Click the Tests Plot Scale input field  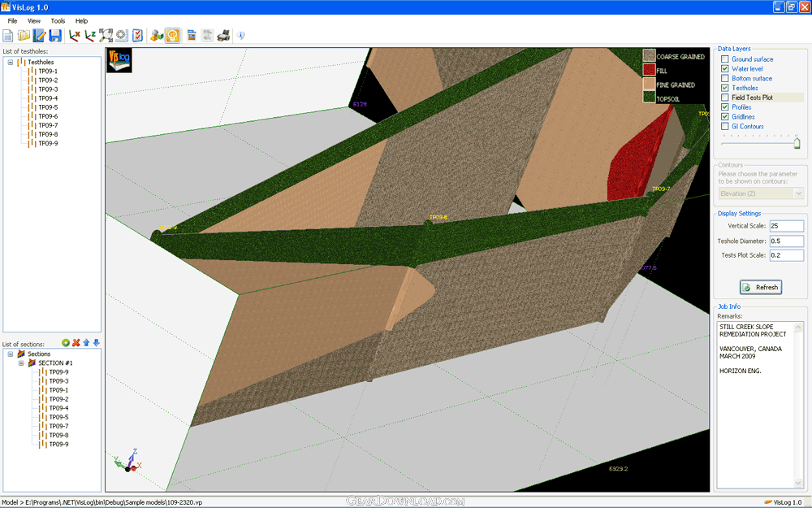(x=786, y=255)
